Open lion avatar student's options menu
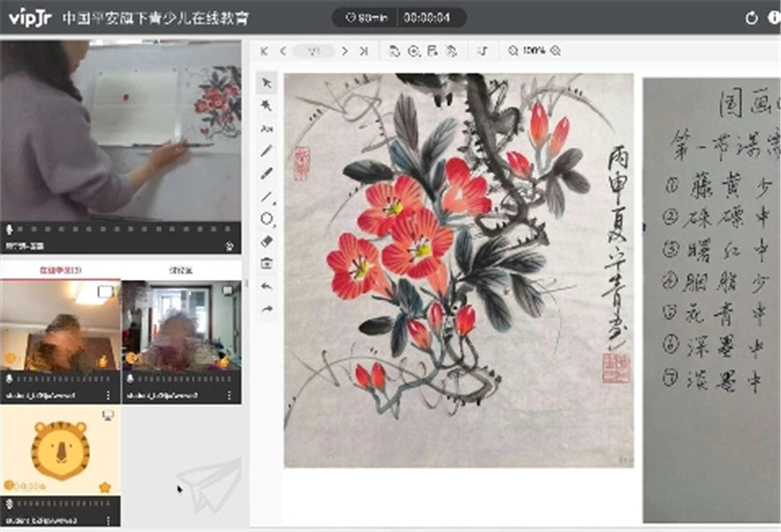Image resolution: width=781 pixels, height=532 pixels. pos(109,521)
